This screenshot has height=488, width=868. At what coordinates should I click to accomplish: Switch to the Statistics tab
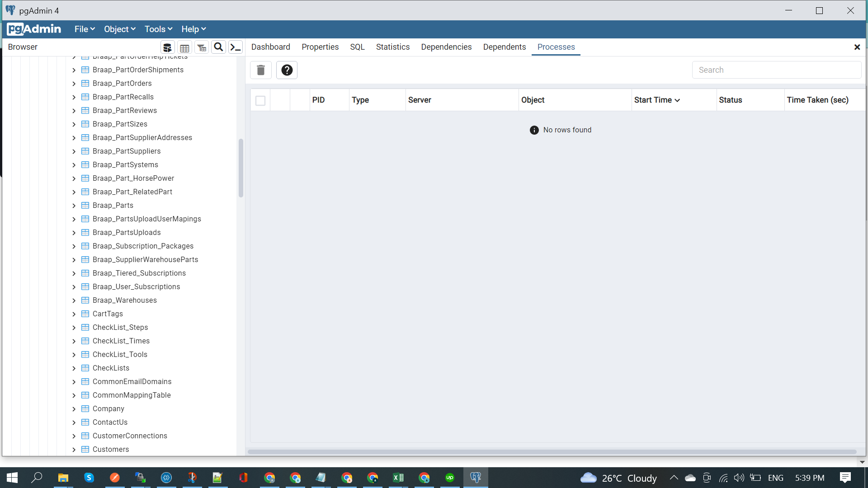(x=392, y=47)
